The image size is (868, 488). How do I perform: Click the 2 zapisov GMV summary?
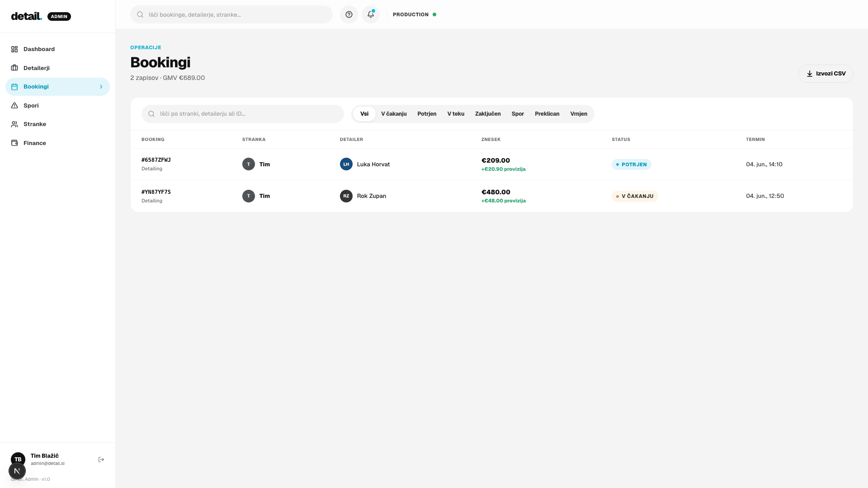[x=167, y=78]
